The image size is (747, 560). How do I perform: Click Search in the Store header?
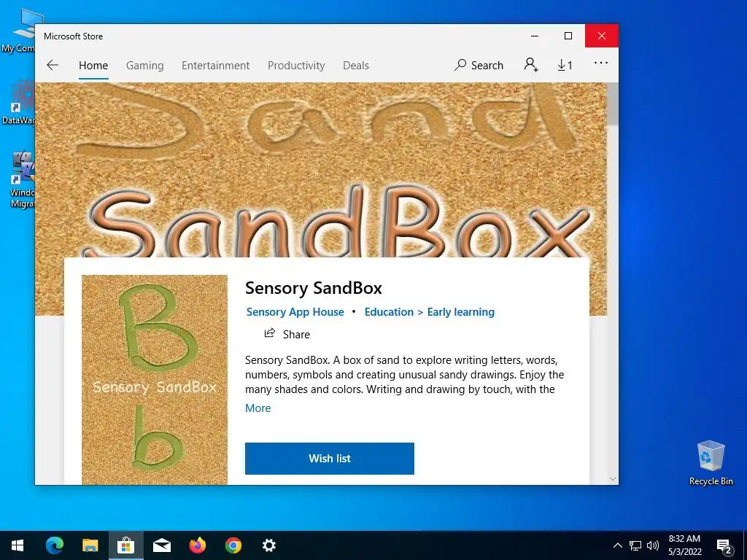(x=479, y=65)
